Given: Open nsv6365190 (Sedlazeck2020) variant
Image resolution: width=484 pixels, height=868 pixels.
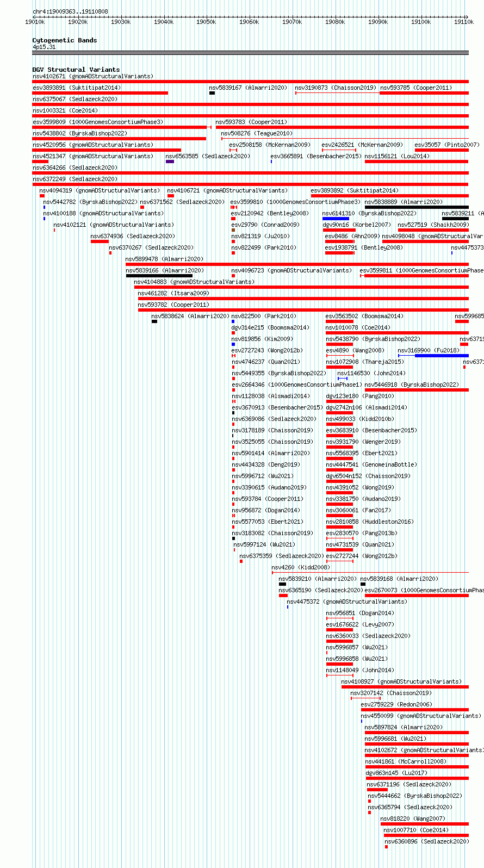Looking at the screenshot, I should [x=321, y=590].
